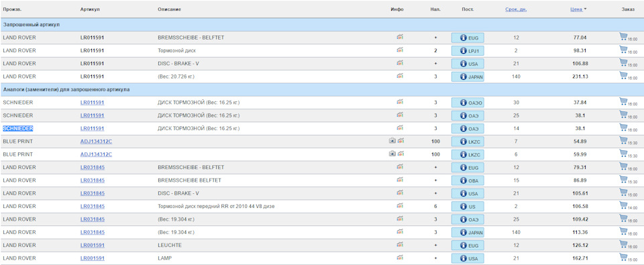
Task: Open LR031845 link for BREMSSCHEIBE BELFTET OBA row
Action: pyautogui.click(x=92, y=180)
